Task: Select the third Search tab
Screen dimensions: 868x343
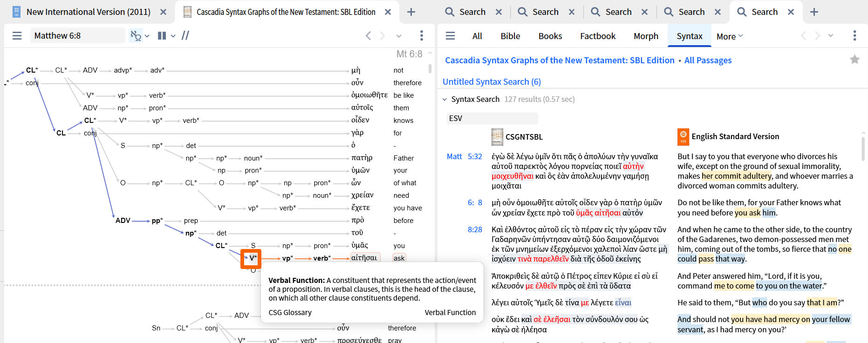Action: coord(619,12)
